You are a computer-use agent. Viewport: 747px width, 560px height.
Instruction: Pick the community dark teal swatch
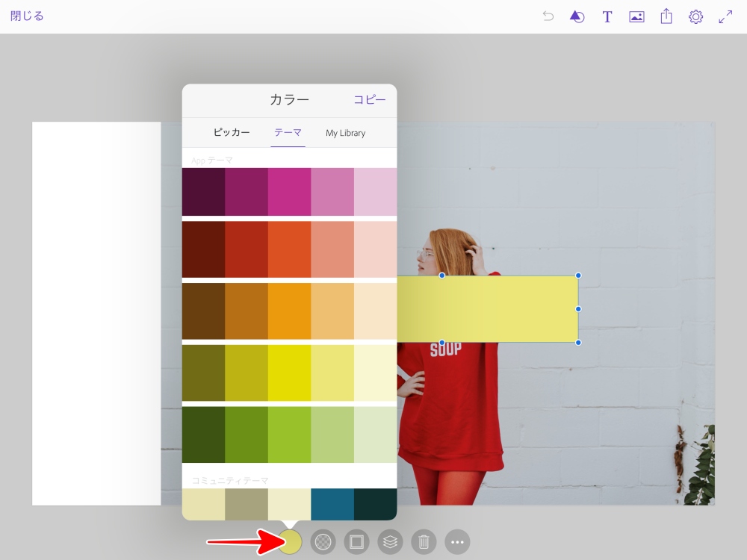[376, 504]
